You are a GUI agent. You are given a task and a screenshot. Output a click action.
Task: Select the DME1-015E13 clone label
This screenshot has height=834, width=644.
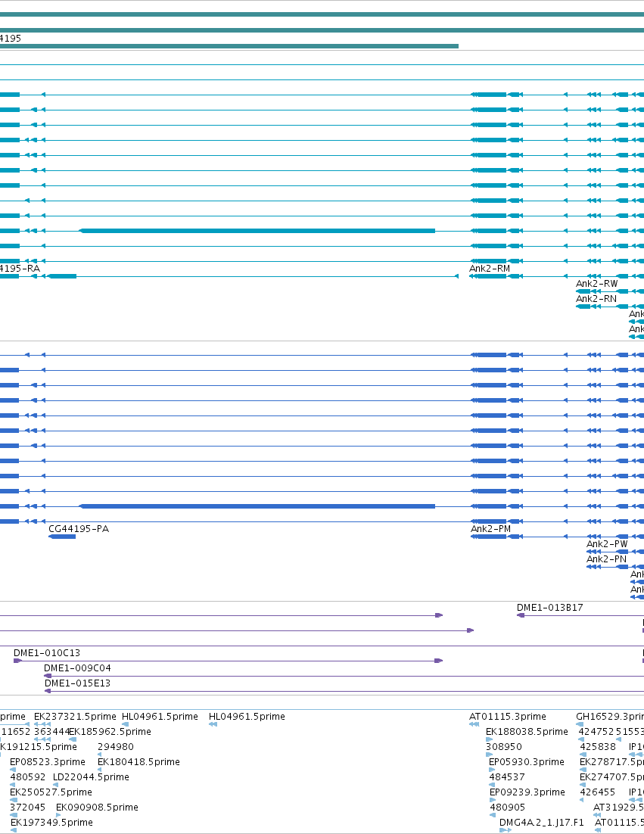[78, 683]
